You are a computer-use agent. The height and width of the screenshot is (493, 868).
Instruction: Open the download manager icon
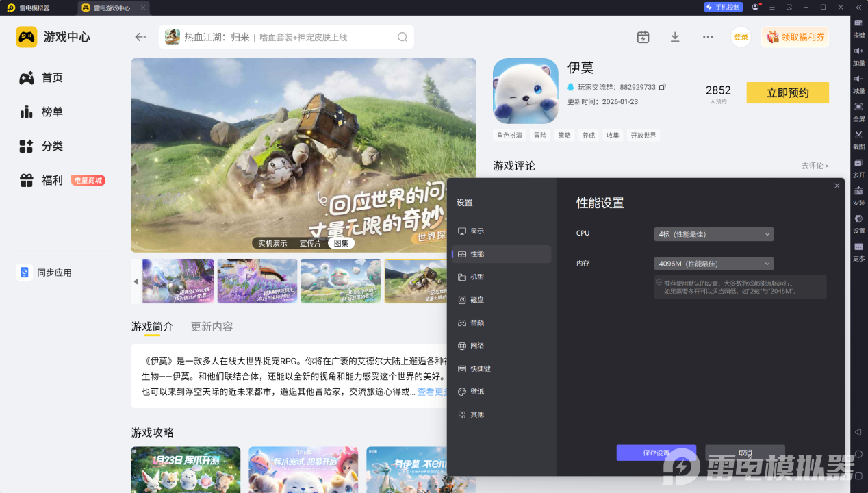click(675, 37)
